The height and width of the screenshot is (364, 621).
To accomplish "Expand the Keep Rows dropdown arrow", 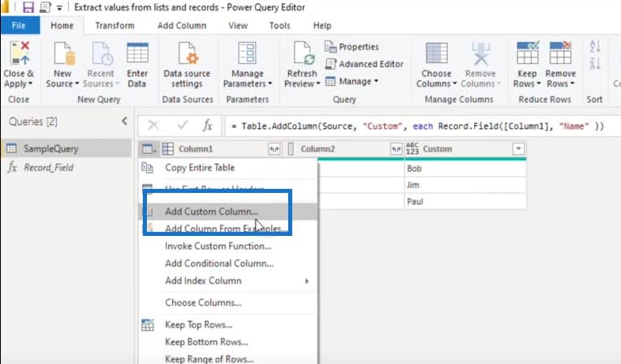I will click(x=539, y=84).
